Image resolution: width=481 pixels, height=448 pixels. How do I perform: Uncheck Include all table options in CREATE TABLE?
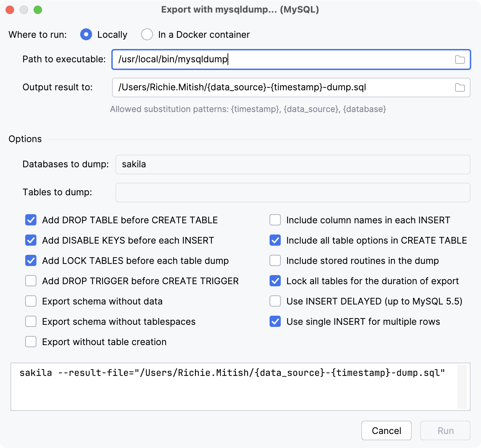point(275,240)
